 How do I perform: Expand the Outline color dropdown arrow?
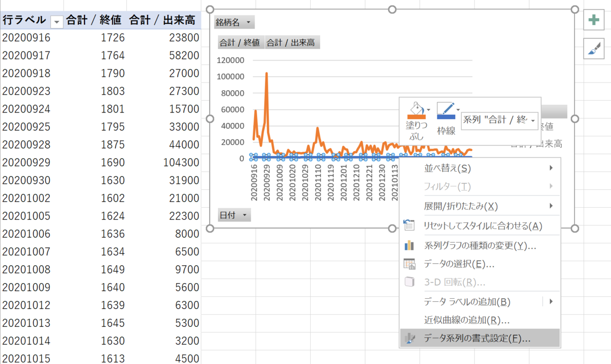point(458,109)
